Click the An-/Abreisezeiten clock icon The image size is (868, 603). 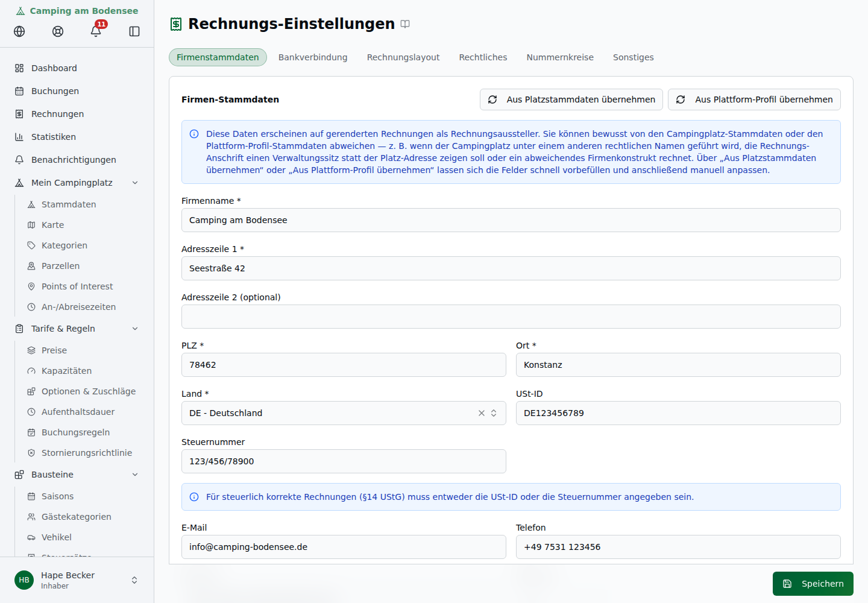pos(31,307)
